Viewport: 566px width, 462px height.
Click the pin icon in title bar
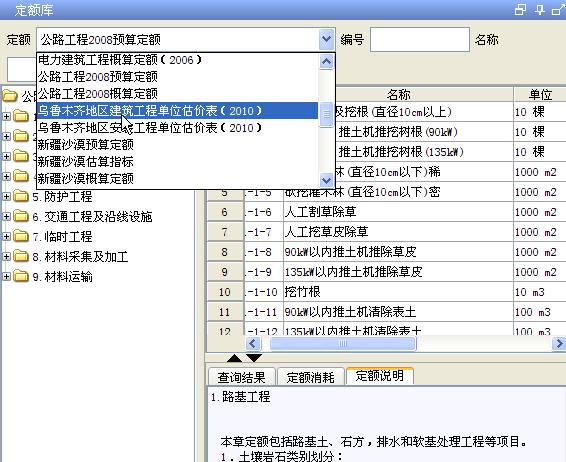coord(540,9)
